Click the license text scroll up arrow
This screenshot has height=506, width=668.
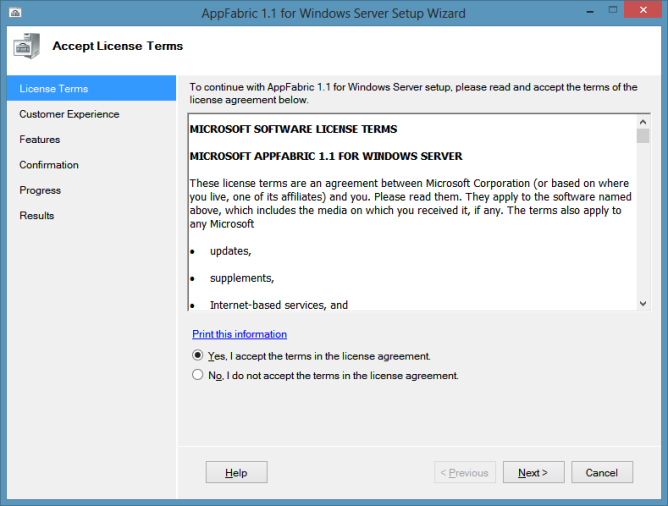tap(643, 122)
